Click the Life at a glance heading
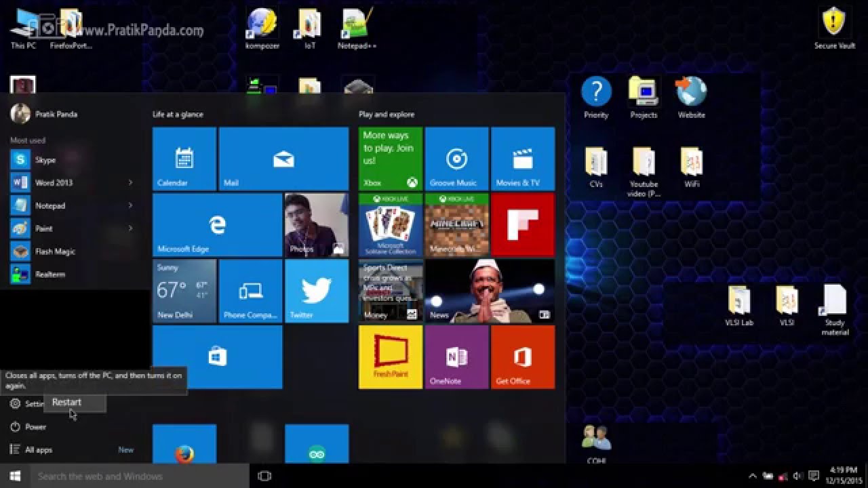This screenshot has width=868, height=488. (178, 115)
